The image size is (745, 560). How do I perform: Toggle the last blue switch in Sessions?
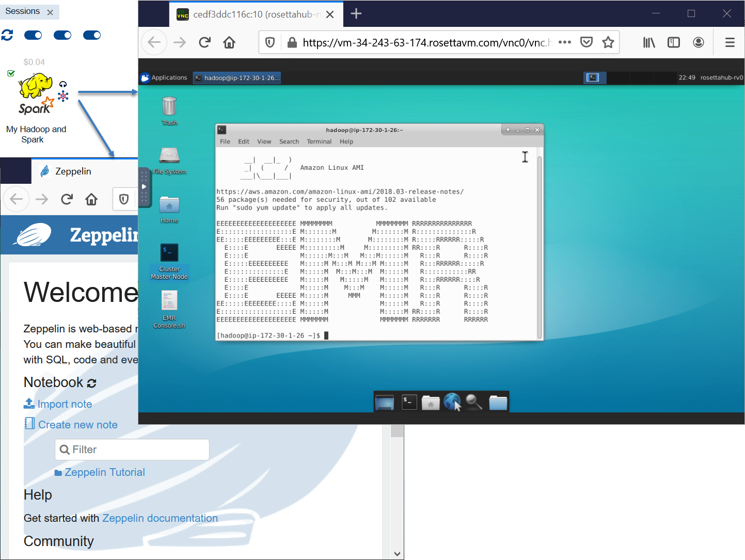[92, 35]
